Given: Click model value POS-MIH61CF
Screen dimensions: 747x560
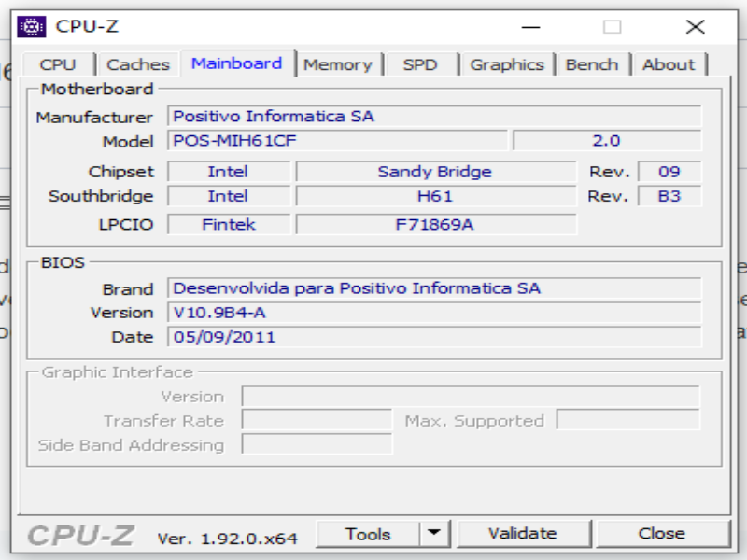Looking at the screenshot, I should click(x=337, y=141).
